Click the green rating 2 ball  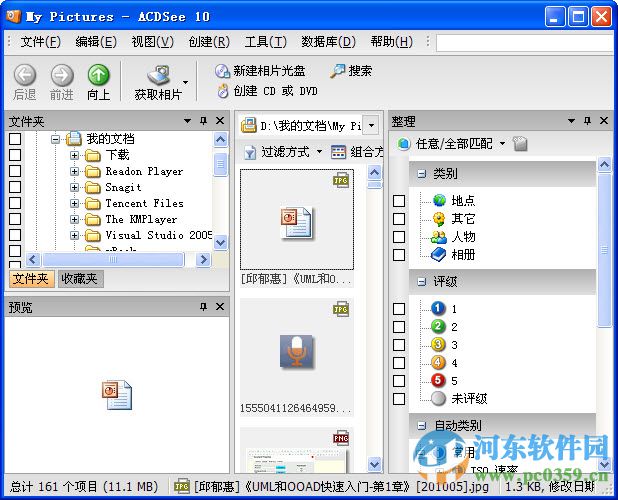click(x=438, y=327)
